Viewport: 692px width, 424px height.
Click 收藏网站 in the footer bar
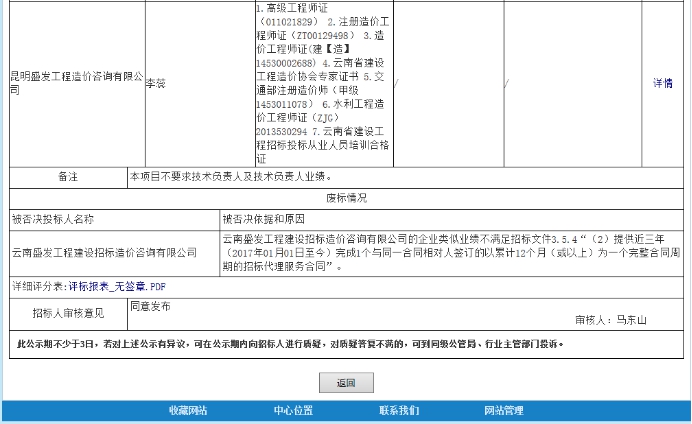187,411
